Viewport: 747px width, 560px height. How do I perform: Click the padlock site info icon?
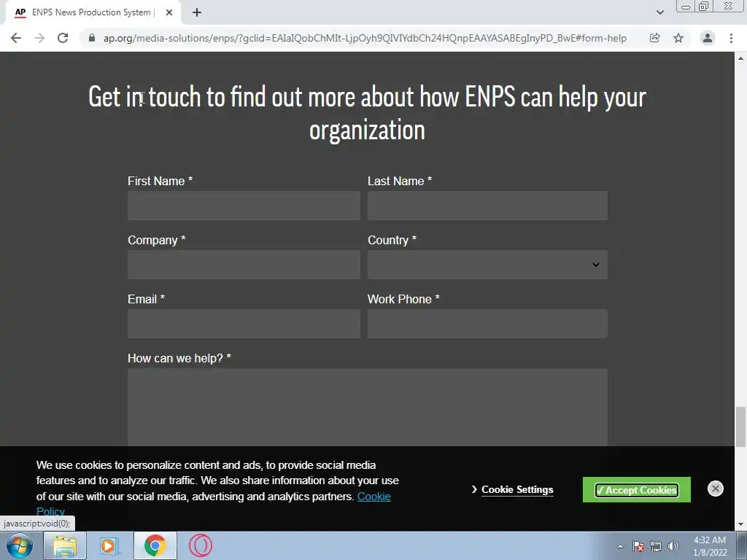[92, 38]
